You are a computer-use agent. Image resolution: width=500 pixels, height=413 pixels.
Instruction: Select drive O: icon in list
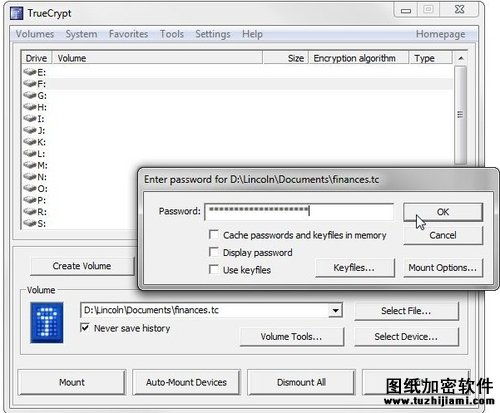[x=30, y=188]
